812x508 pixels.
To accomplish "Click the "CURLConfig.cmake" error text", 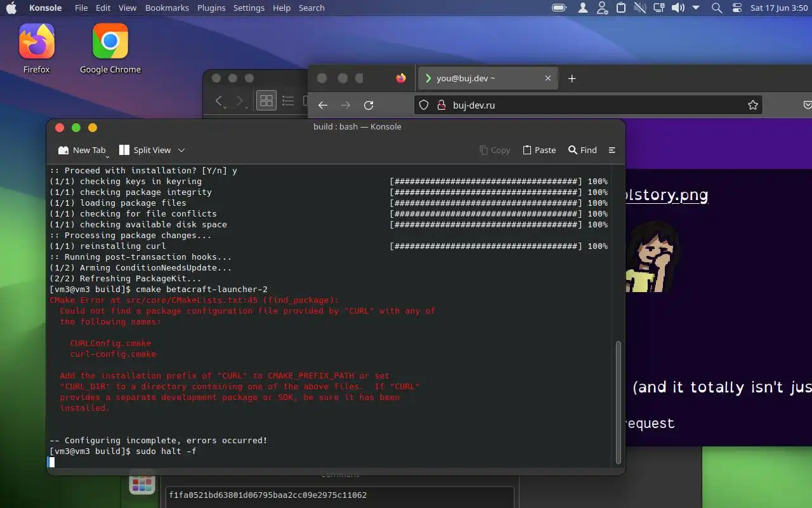I will point(110,343).
